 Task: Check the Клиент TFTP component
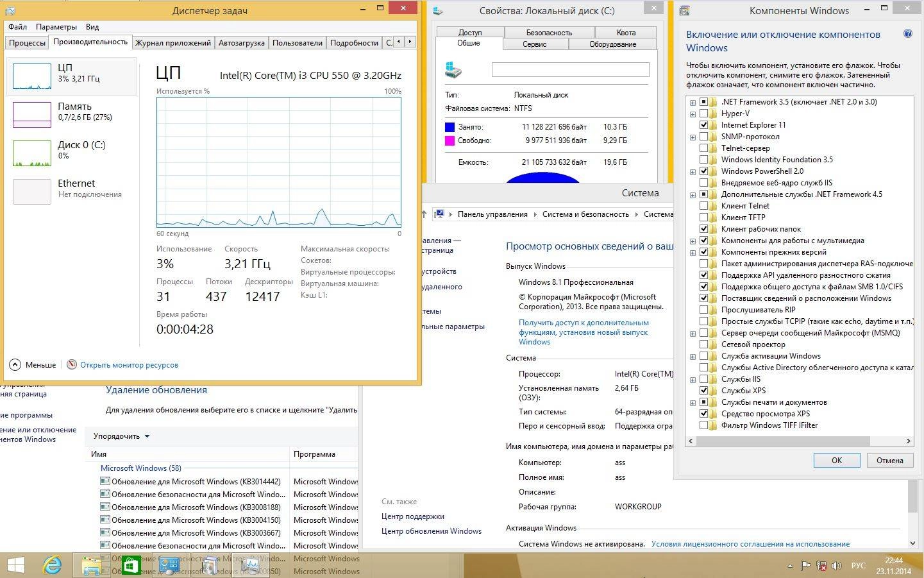pos(703,217)
